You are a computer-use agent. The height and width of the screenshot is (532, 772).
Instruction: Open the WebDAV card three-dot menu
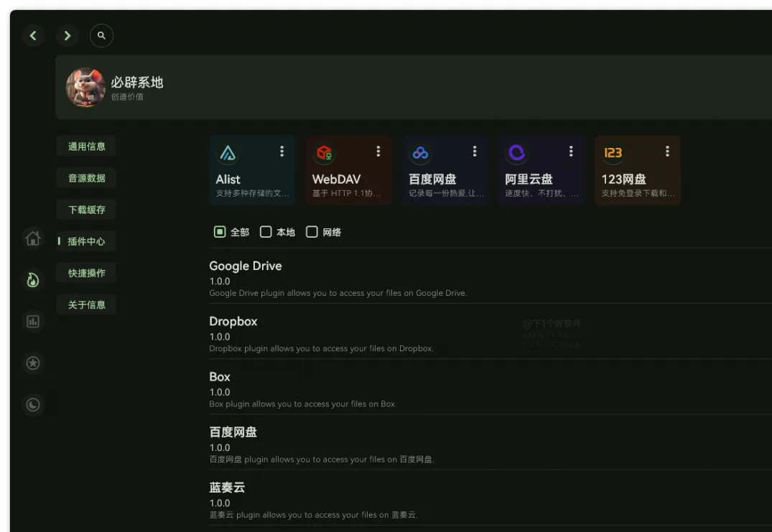378,151
